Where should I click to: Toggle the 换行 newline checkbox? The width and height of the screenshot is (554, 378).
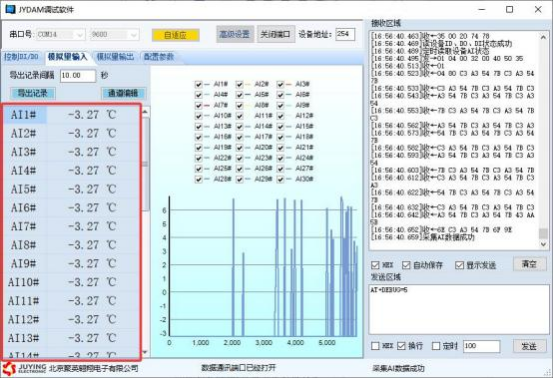[x=401, y=346]
